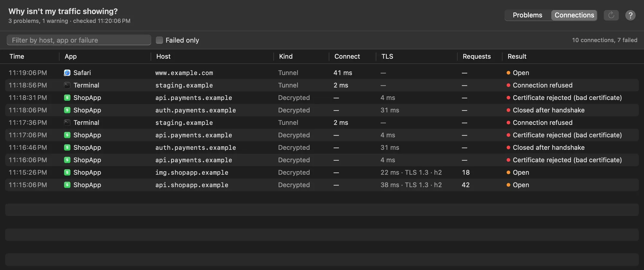Select the www.example.com host cell

click(184, 73)
